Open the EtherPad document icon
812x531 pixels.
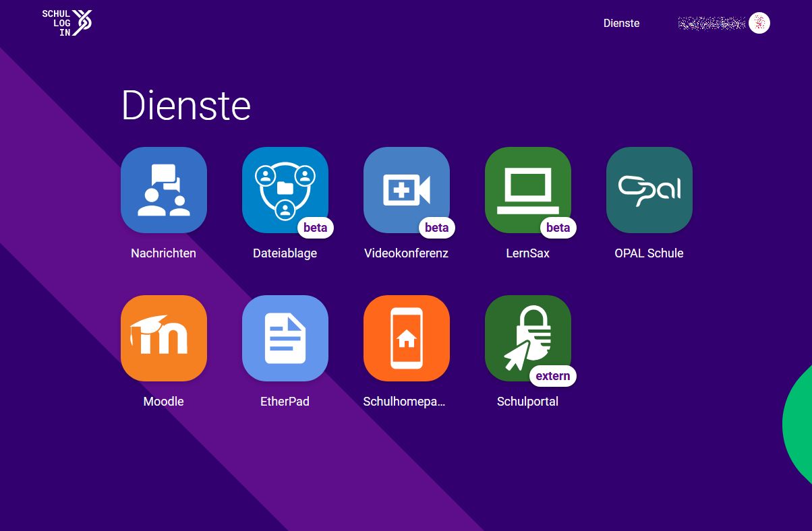285,338
